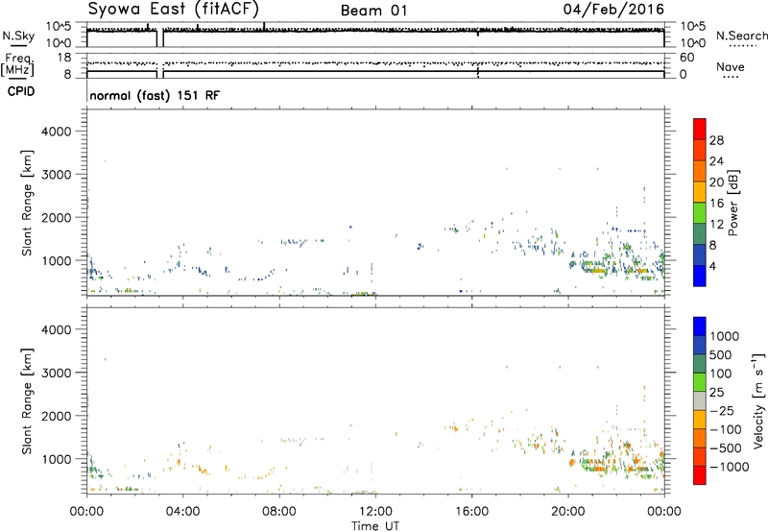The width and height of the screenshot is (768, 532).
Task: Click the "Syowa East (fitACF)" plot title
Action: [173, 9]
